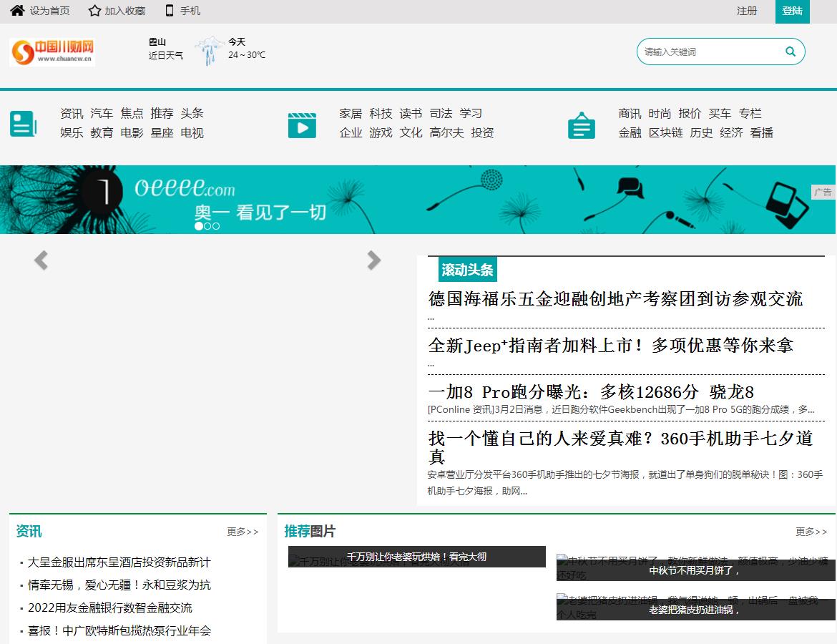Open the 电视 navigation item
The height and width of the screenshot is (644, 837).
[192, 132]
